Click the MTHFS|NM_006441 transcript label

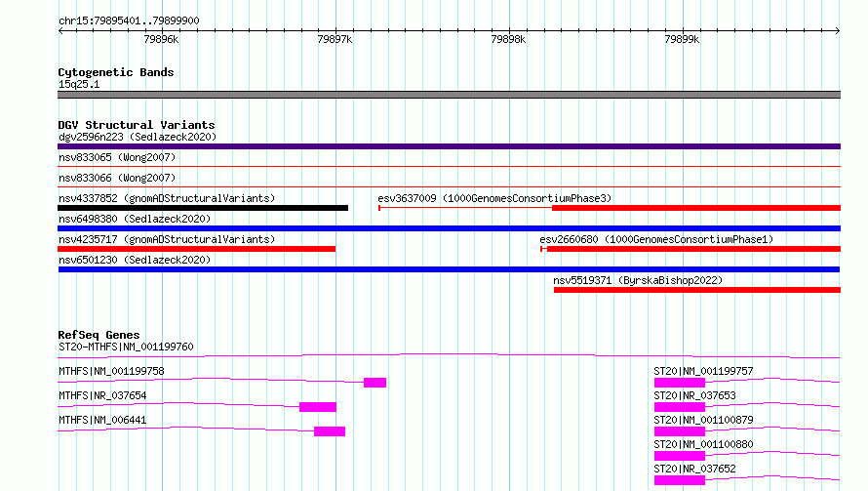pos(102,420)
